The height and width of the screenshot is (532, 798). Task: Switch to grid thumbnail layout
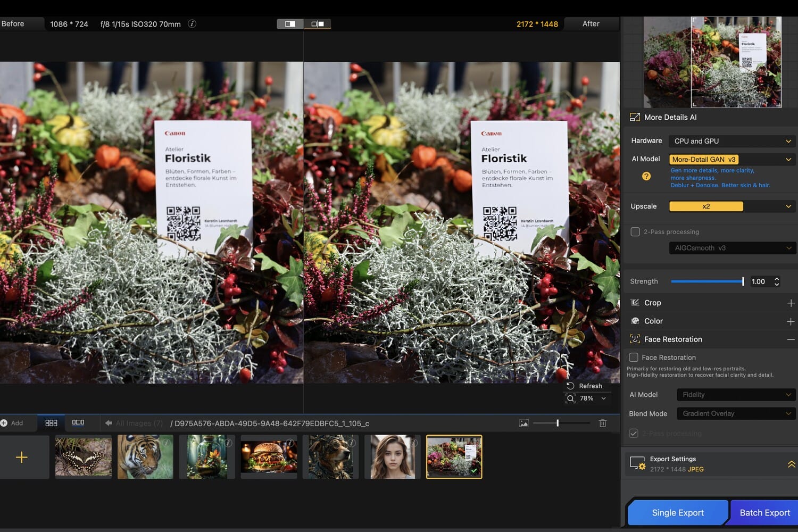52,423
